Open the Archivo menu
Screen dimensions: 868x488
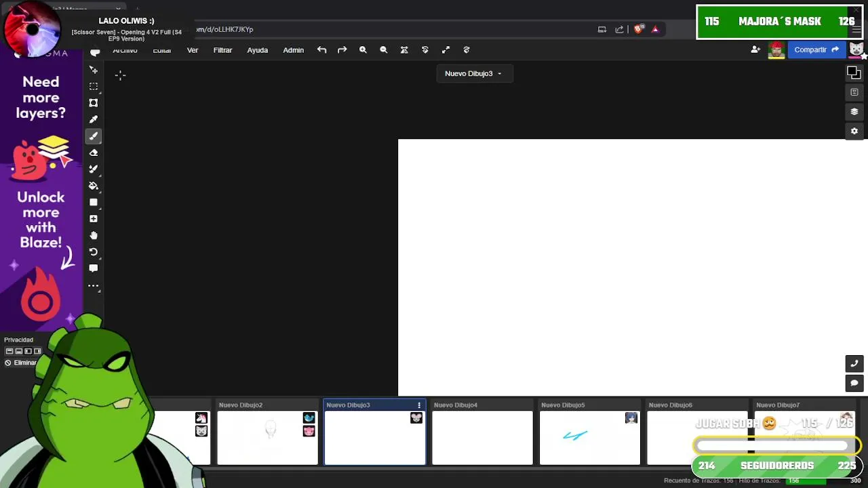125,50
